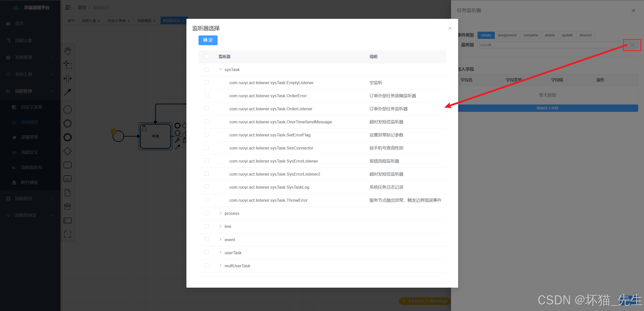
Task: Expand the process listener group
Action: tap(220, 213)
